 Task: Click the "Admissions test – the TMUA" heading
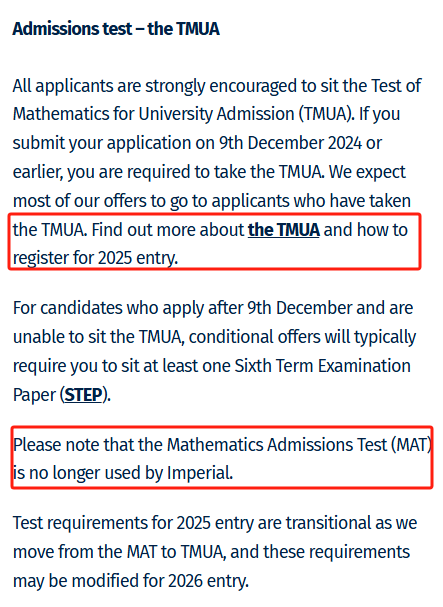116,29
